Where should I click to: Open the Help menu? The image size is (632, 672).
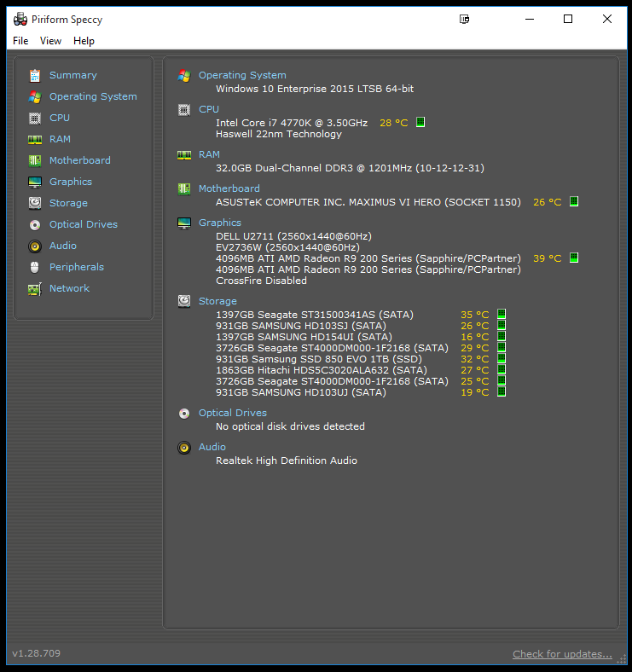[84, 41]
